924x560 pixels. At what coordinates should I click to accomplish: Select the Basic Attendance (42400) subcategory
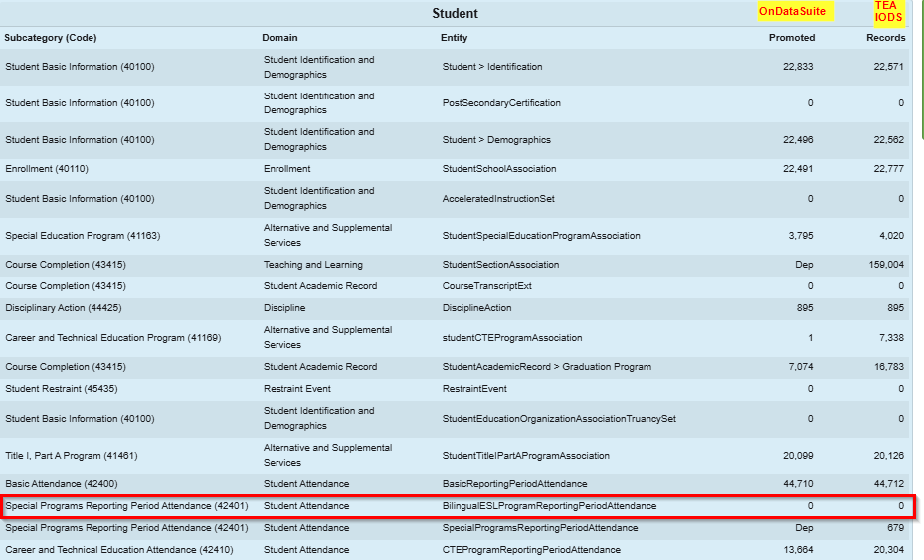(62, 484)
